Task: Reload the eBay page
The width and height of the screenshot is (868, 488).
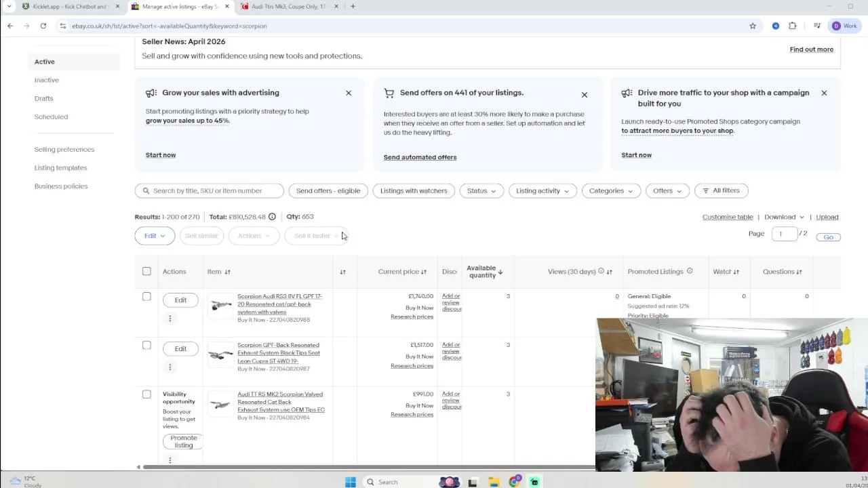Action: (43, 26)
